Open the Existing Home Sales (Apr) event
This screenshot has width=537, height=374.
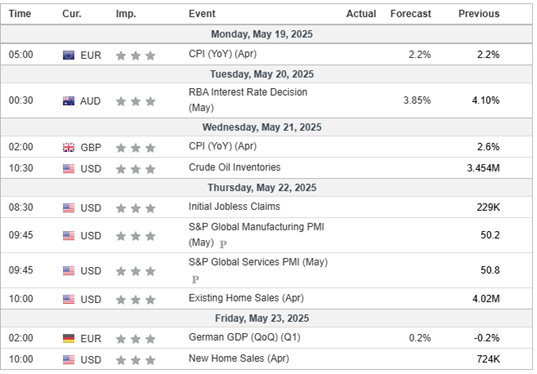[246, 298]
